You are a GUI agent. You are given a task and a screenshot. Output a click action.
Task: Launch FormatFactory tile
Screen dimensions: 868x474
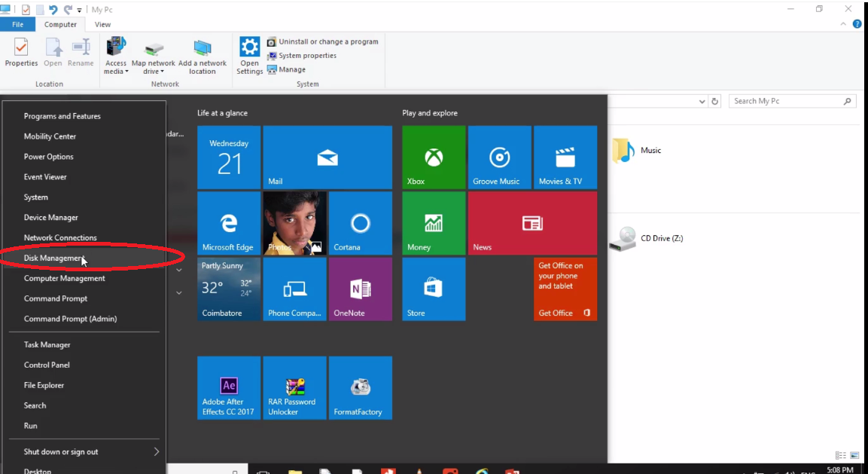tap(360, 387)
